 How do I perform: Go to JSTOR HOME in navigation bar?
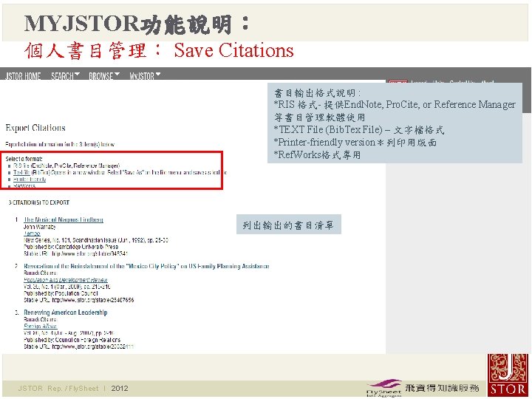[x=23, y=76]
